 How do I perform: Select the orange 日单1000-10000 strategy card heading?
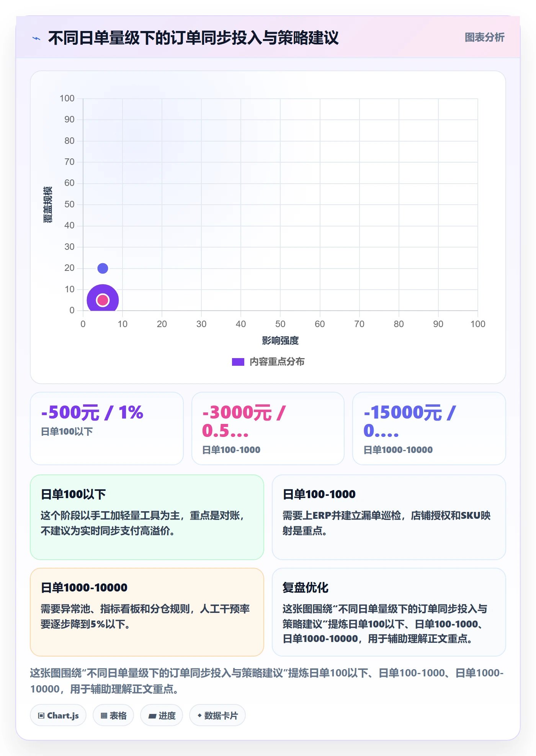(x=84, y=588)
